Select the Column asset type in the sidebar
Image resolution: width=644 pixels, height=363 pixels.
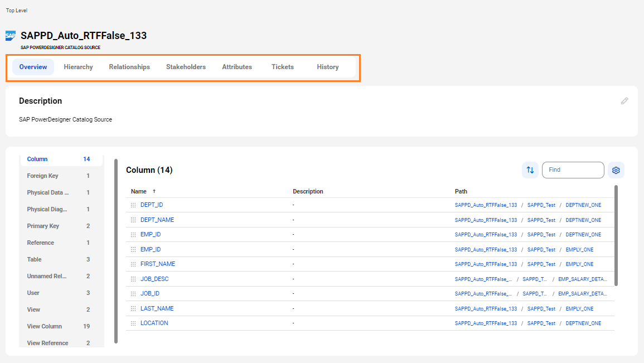(61, 159)
